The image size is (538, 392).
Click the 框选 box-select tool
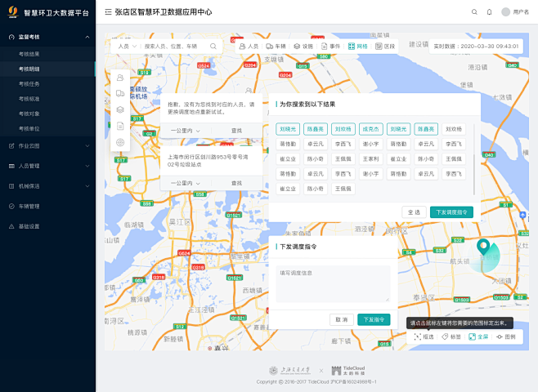click(424, 336)
